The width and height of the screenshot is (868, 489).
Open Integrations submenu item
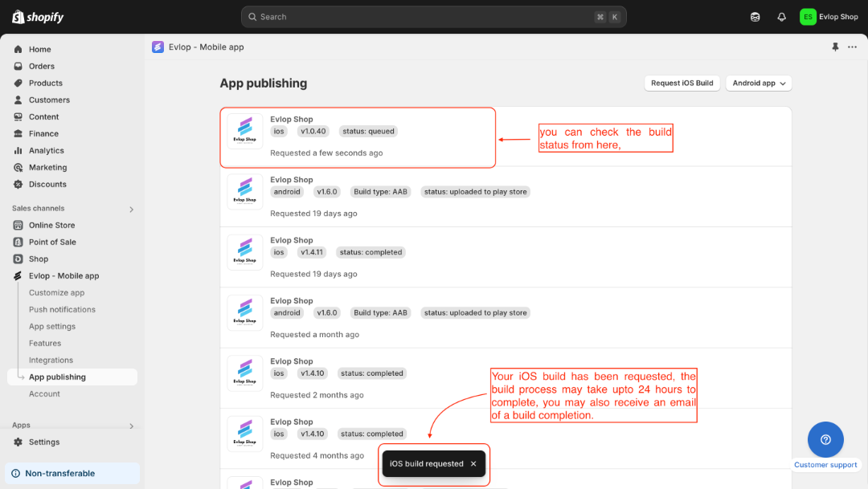(x=51, y=360)
